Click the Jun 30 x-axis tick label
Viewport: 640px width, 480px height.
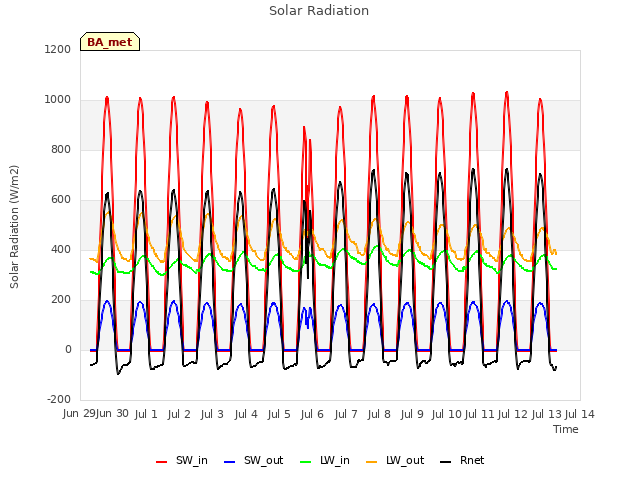click(112, 414)
